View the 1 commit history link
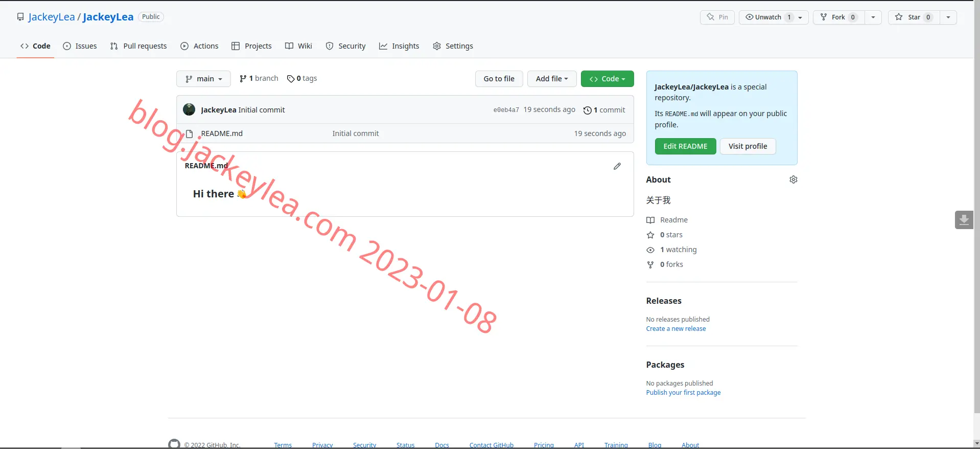Viewport: 980px width, 449px height. pos(604,110)
